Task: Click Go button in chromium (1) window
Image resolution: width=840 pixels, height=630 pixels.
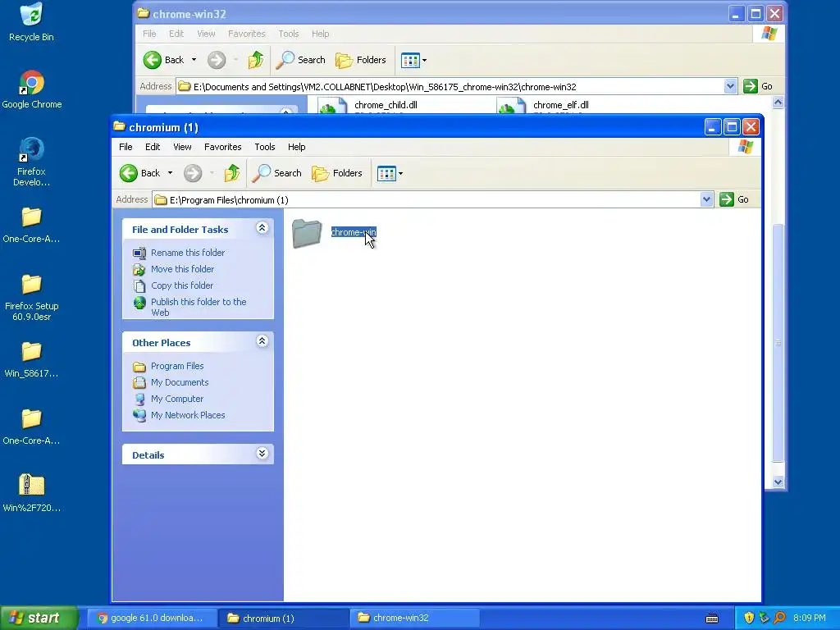Action: [x=734, y=199]
